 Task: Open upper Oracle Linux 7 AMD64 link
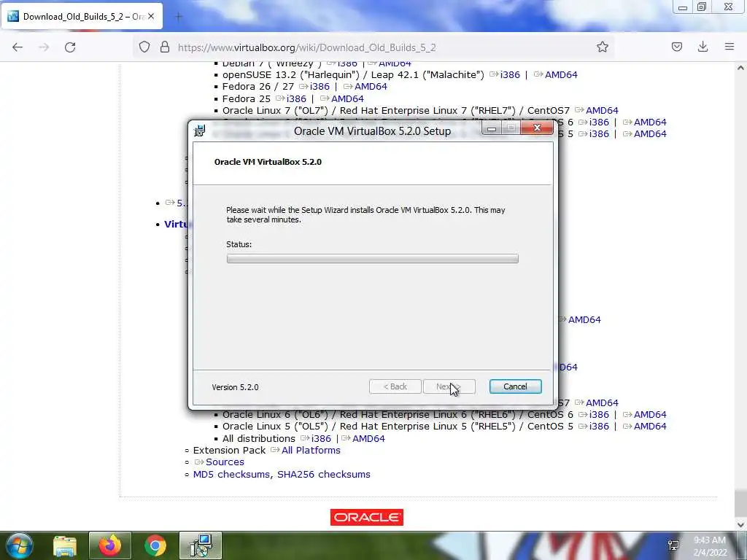point(602,111)
